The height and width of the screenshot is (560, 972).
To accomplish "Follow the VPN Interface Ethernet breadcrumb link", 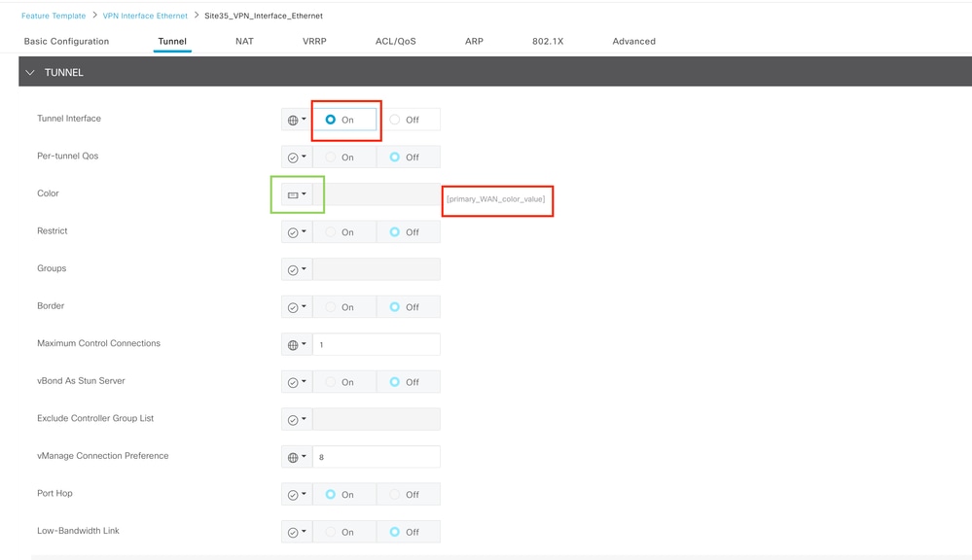I will (145, 16).
